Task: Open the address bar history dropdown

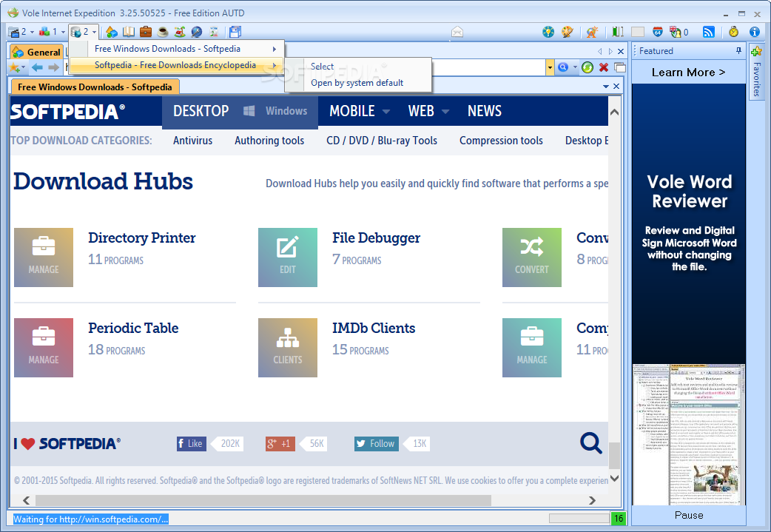Action: point(550,67)
